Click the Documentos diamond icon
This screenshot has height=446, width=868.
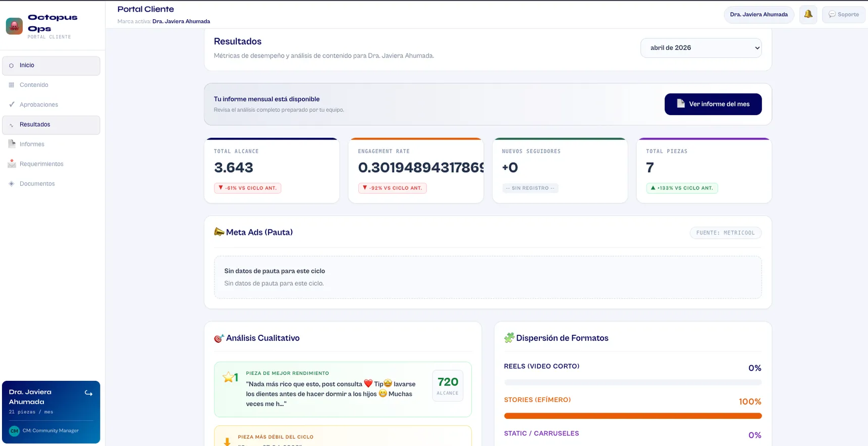pyautogui.click(x=12, y=183)
